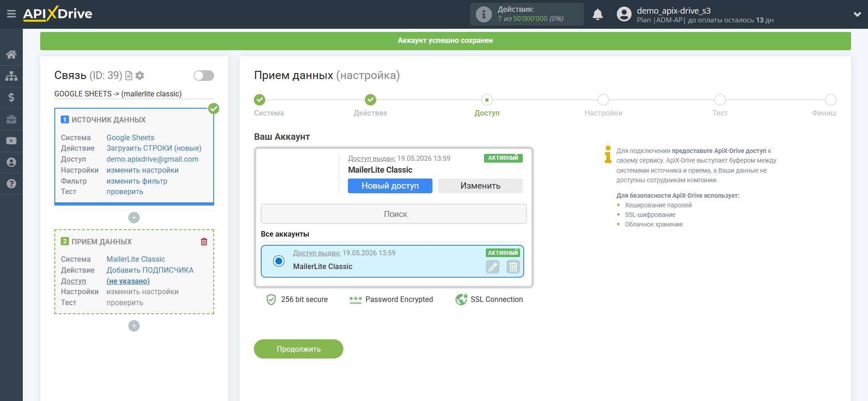Select the MailerLite Classic account radio
The width and height of the screenshot is (868, 401).
279,261
